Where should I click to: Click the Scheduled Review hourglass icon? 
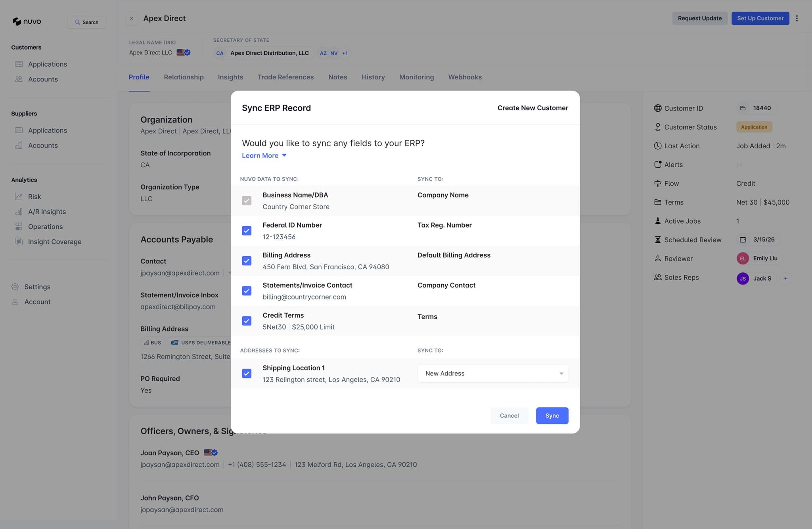click(658, 240)
